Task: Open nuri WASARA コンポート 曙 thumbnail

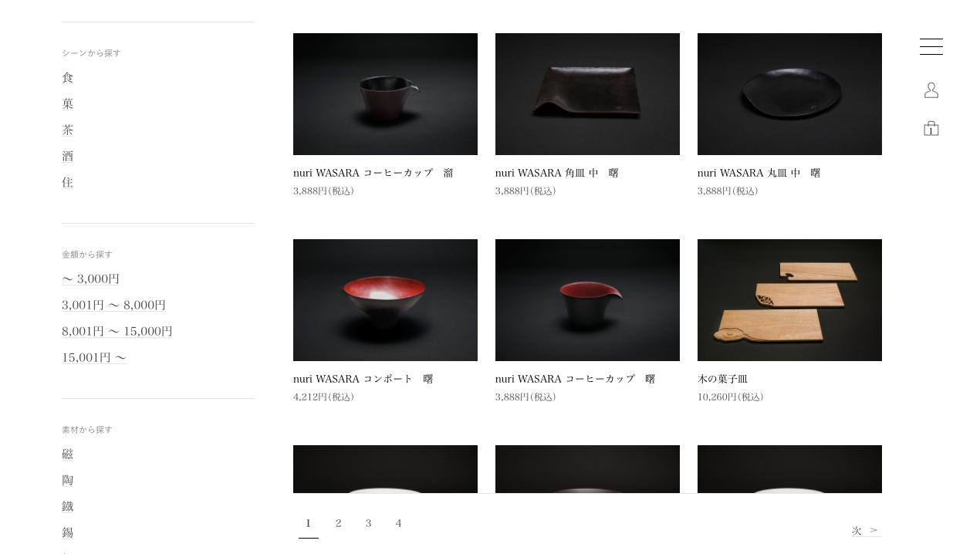Action: [385, 300]
